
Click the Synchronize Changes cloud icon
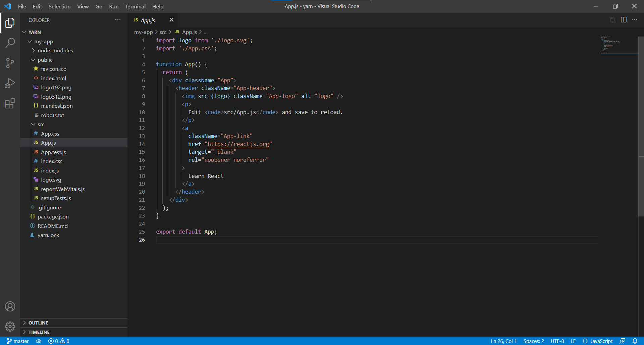click(x=39, y=341)
